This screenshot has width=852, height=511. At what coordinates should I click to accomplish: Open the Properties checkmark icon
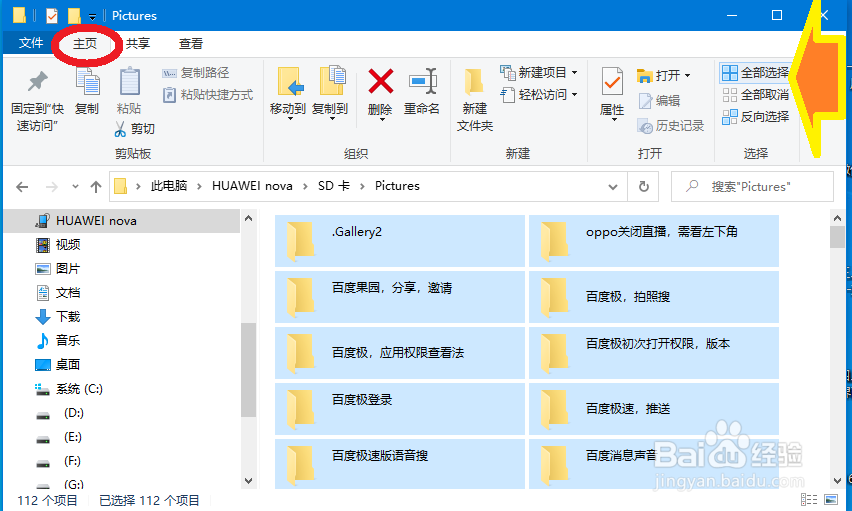612,83
